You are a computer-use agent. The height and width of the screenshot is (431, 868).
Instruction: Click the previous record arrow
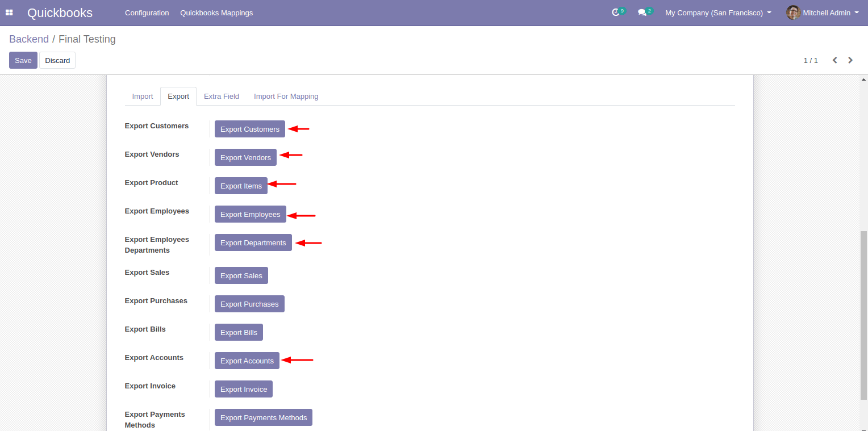click(834, 60)
